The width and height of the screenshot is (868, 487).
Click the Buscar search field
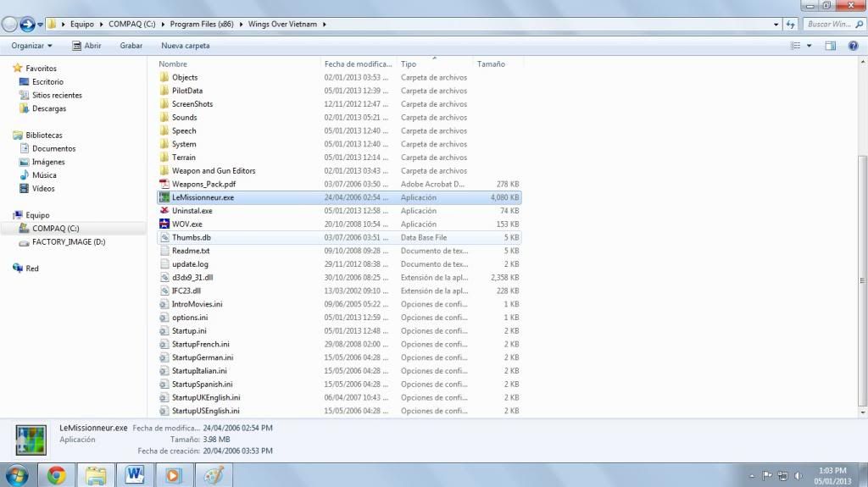coord(834,25)
